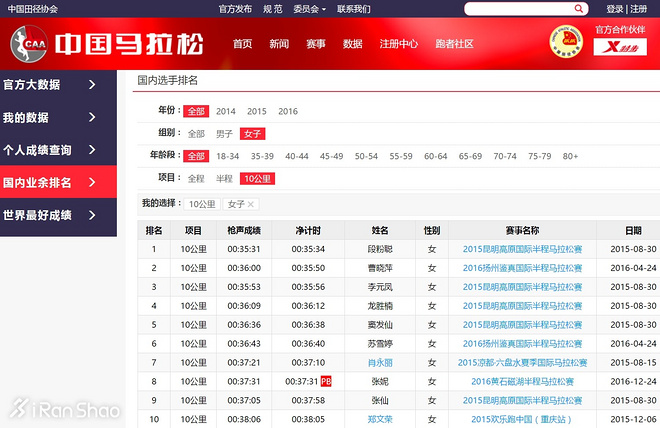Select age range 75-79
Screen dimensions: 660x428
540,156
